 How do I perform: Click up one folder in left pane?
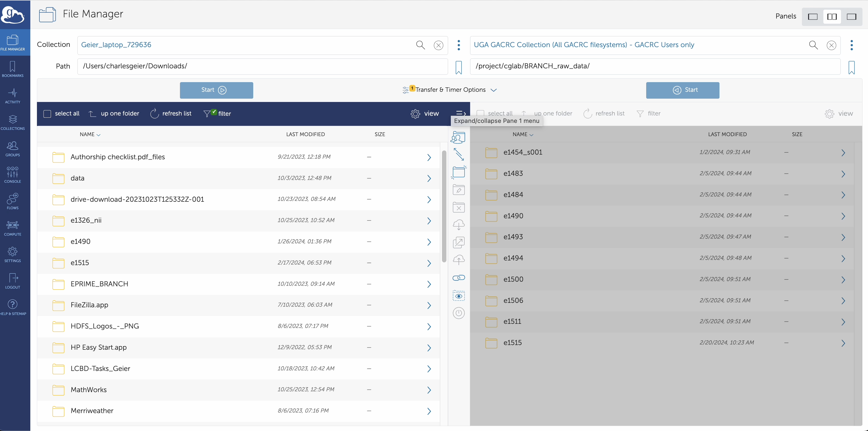114,114
